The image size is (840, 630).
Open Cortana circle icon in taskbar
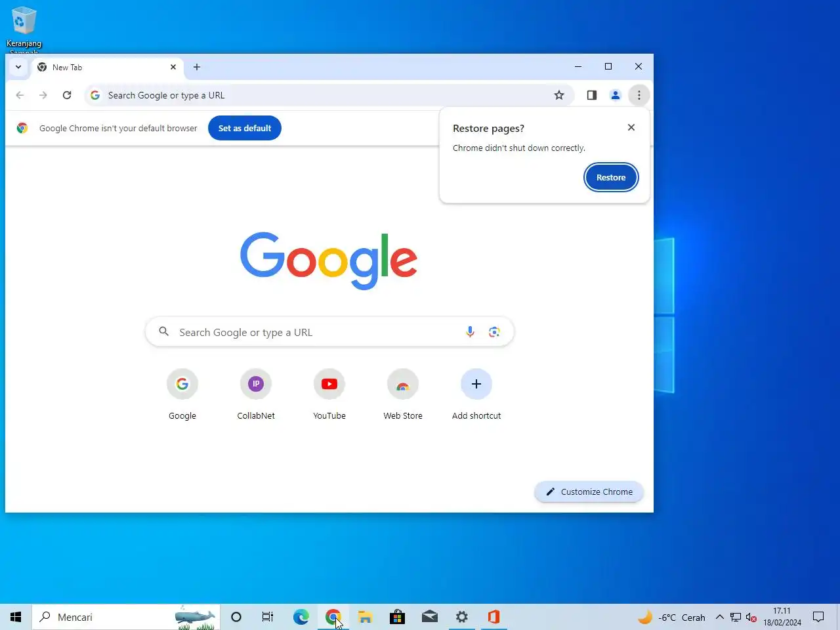(236, 617)
